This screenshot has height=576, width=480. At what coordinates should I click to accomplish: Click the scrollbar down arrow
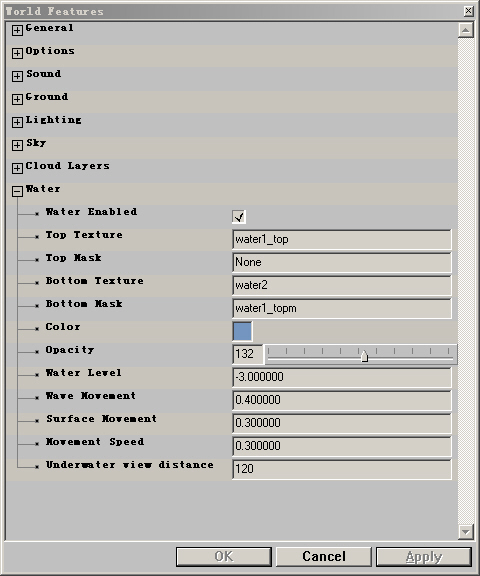point(465,532)
